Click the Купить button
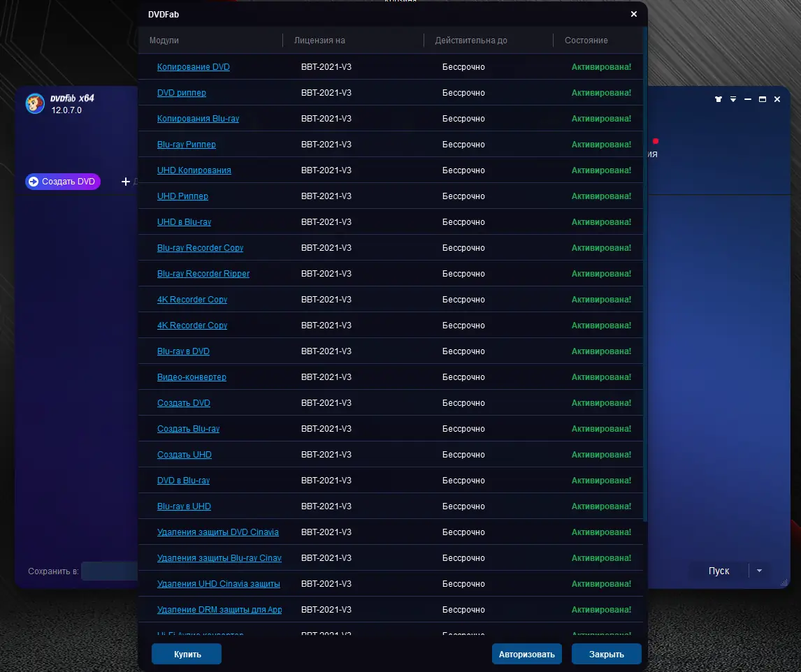This screenshot has width=801, height=672. coord(187,654)
